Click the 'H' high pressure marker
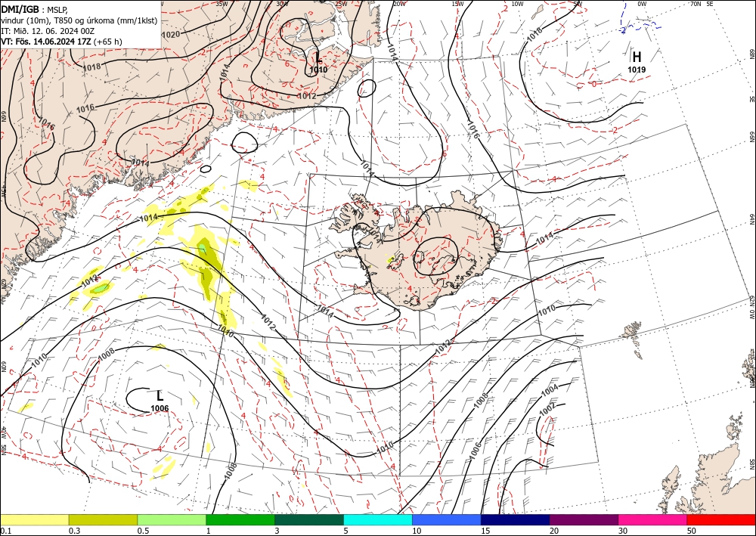Image resolution: width=756 pixels, height=536 pixels. point(637,57)
